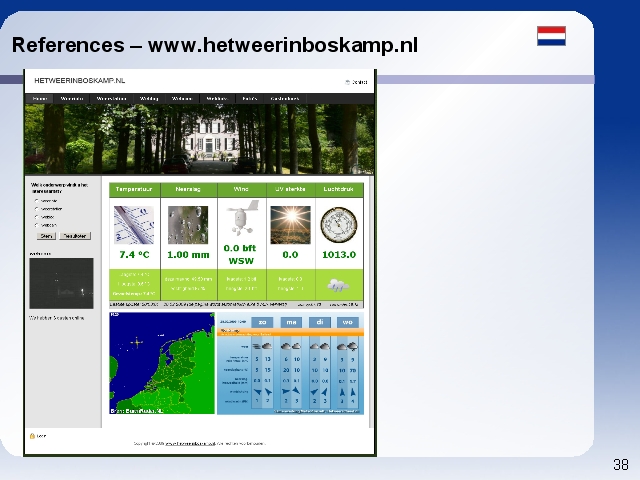Select the Wind column header
The image size is (640, 480).
pos(241,189)
